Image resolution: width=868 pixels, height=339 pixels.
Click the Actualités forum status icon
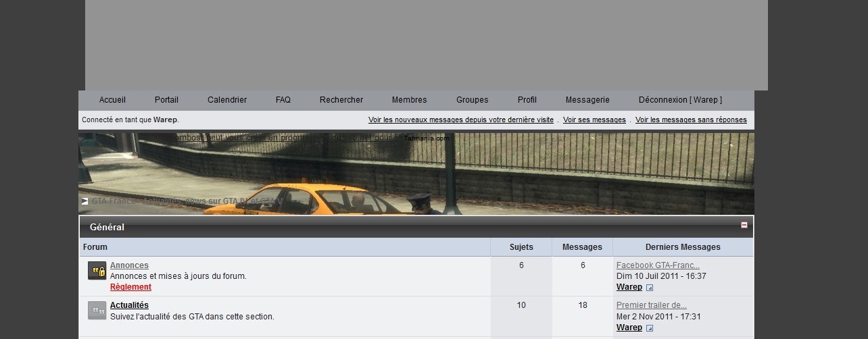coord(97,311)
